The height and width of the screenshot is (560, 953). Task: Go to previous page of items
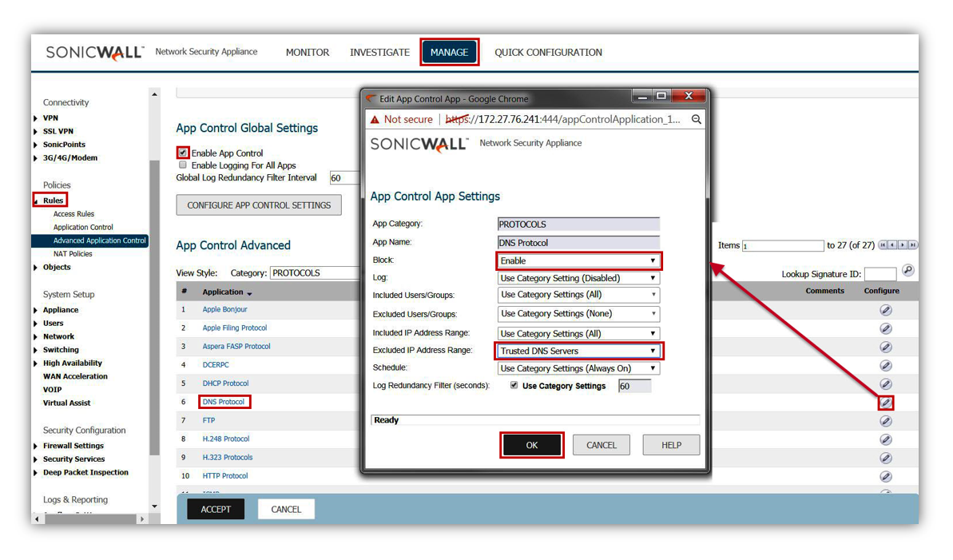893,245
